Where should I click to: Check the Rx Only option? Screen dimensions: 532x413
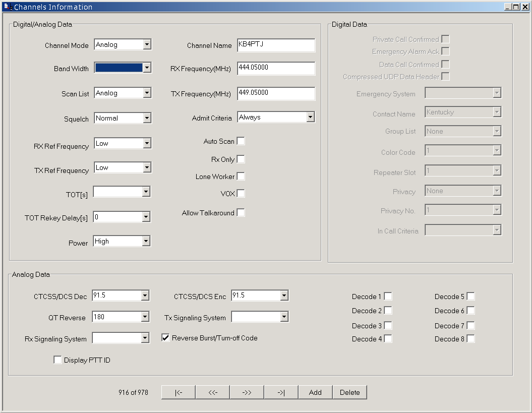click(x=241, y=159)
